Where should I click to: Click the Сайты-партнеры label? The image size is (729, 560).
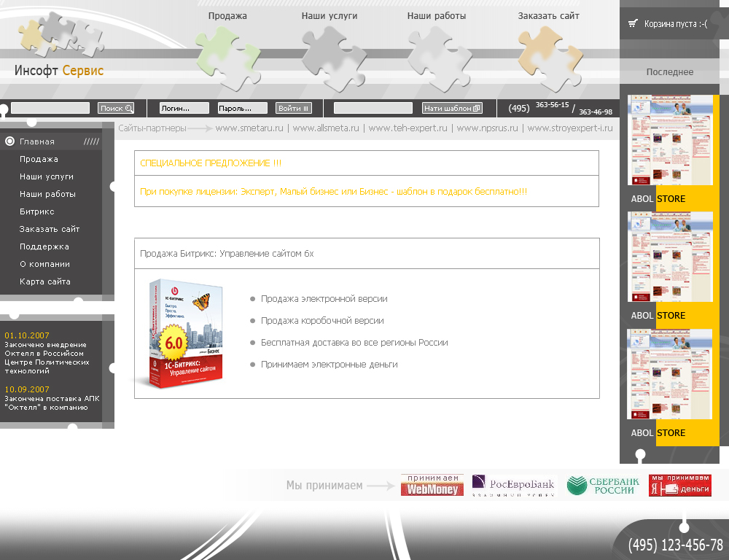click(x=152, y=128)
